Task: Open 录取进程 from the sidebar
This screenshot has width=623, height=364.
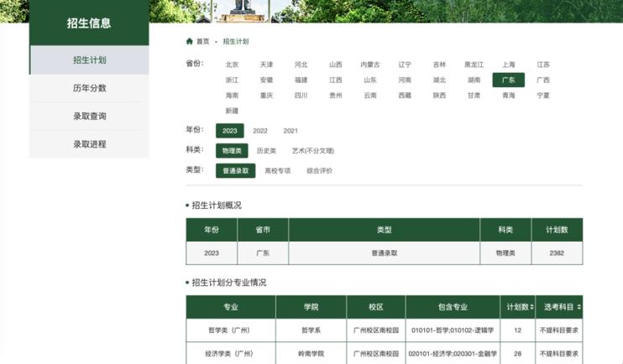Action: point(89,144)
